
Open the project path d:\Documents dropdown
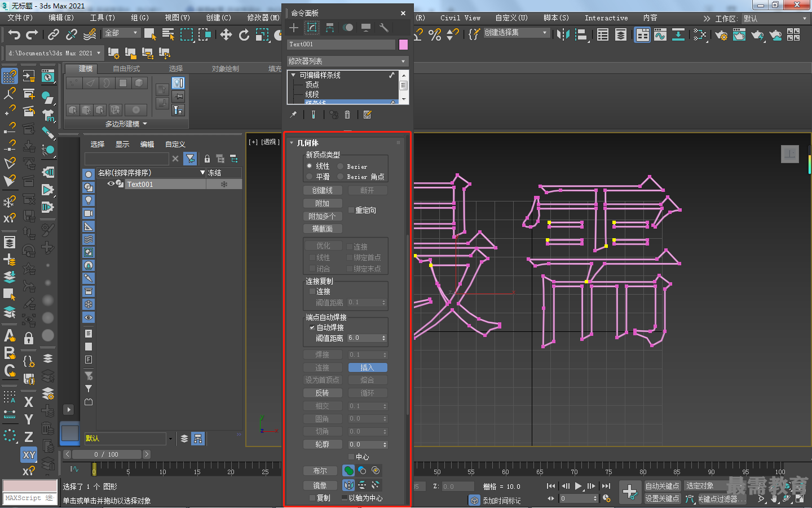pos(55,53)
